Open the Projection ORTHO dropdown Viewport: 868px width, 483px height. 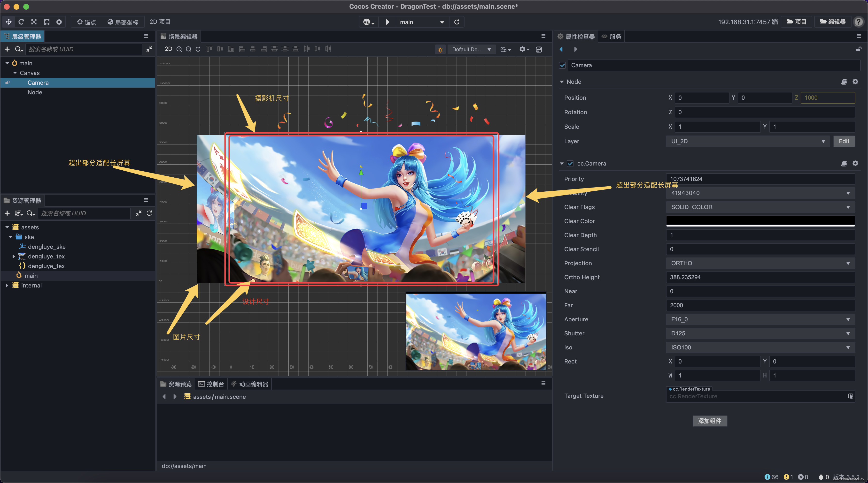tap(760, 263)
